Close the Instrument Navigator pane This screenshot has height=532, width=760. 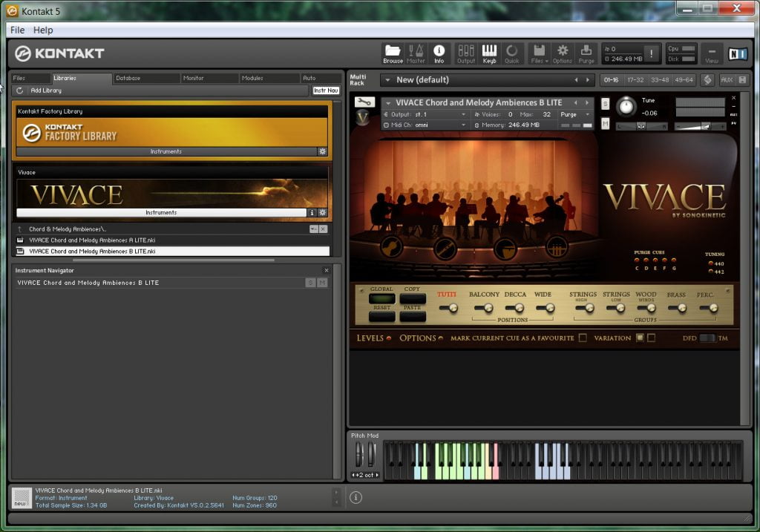coord(327,270)
